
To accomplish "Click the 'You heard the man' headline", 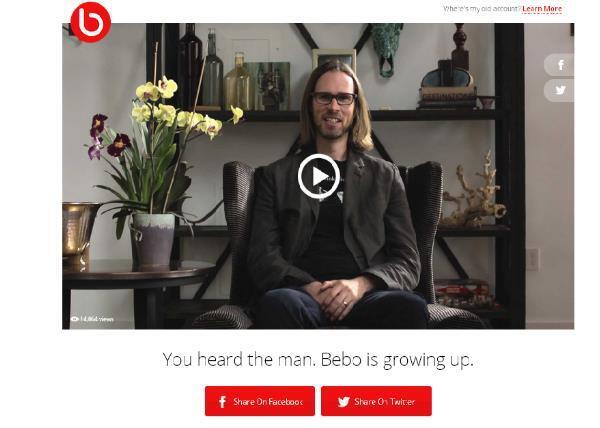I will [x=318, y=360].
